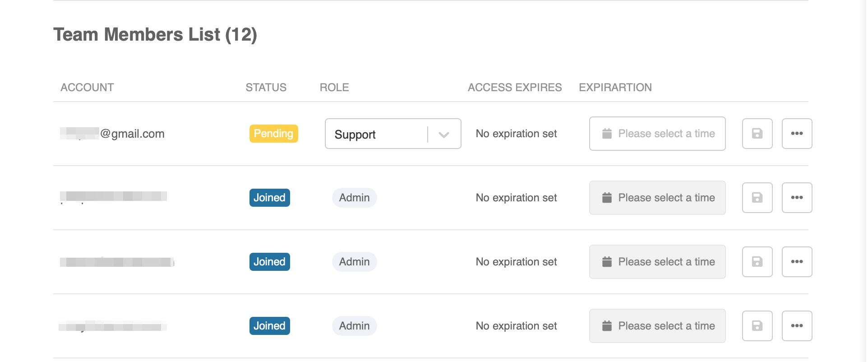Open three-dot menu for first Joined member
The width and height of the screenshot is (868, 362).
coord(796,198)
